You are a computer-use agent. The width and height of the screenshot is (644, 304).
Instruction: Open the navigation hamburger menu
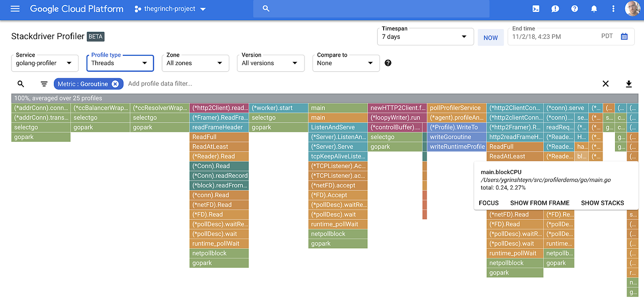click(x=14, y=9)
